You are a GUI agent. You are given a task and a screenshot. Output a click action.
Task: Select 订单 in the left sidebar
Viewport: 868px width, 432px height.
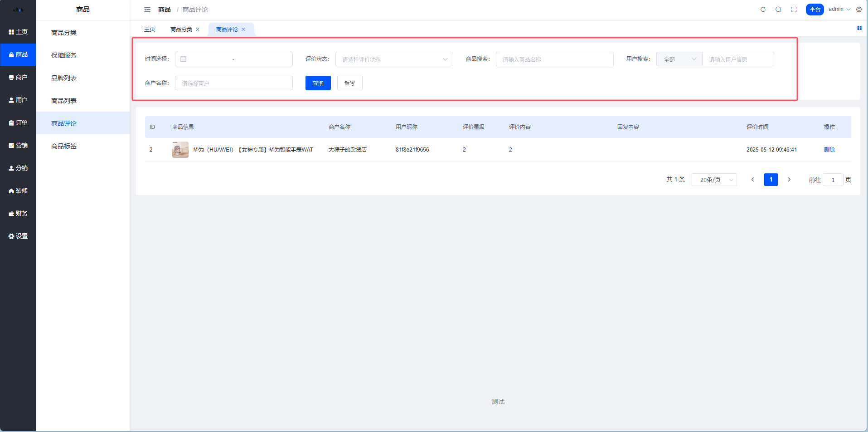pos(18,123)
